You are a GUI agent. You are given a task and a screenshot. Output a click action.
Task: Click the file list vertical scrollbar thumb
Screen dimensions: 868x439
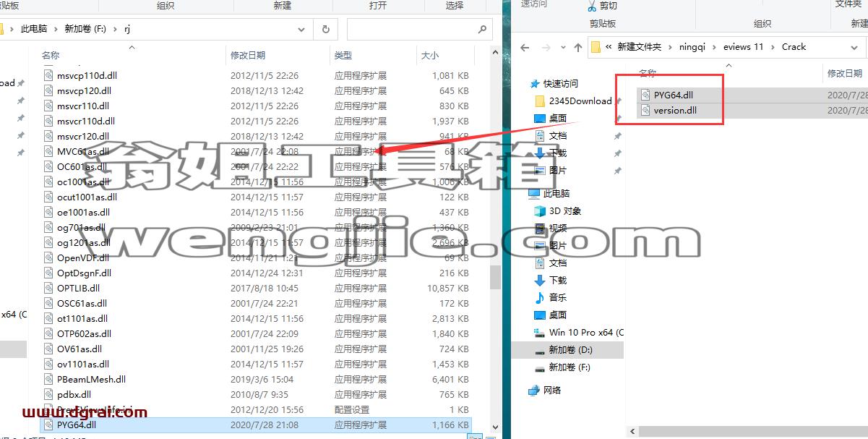coord(496,277)
